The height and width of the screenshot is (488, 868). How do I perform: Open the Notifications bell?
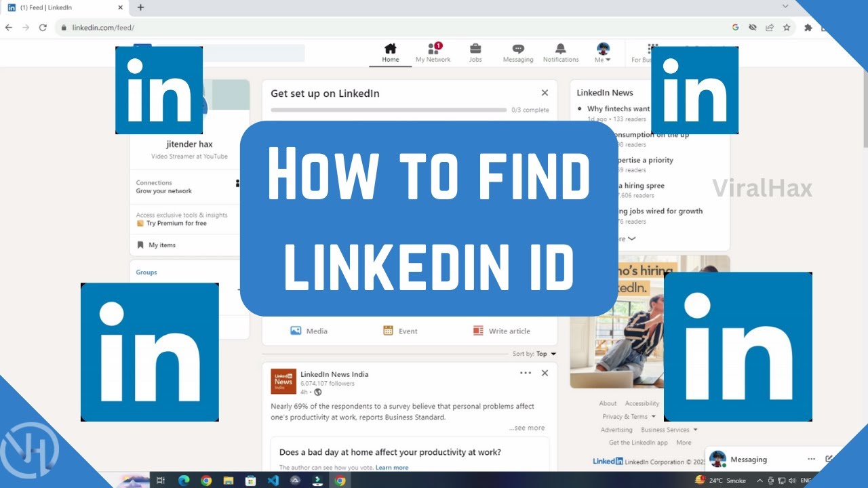point(561,53)
